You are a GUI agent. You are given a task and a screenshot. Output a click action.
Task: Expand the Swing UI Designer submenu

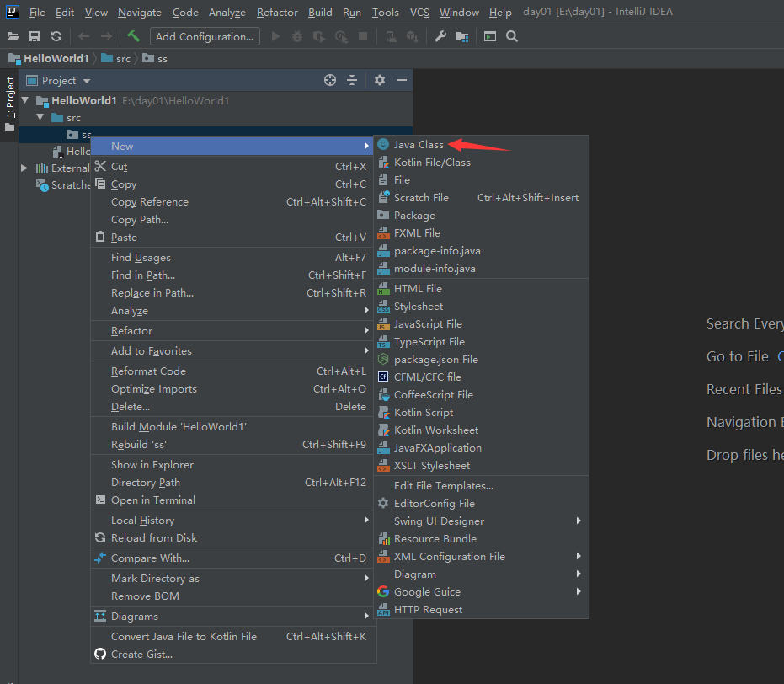(x=482, y=521)
